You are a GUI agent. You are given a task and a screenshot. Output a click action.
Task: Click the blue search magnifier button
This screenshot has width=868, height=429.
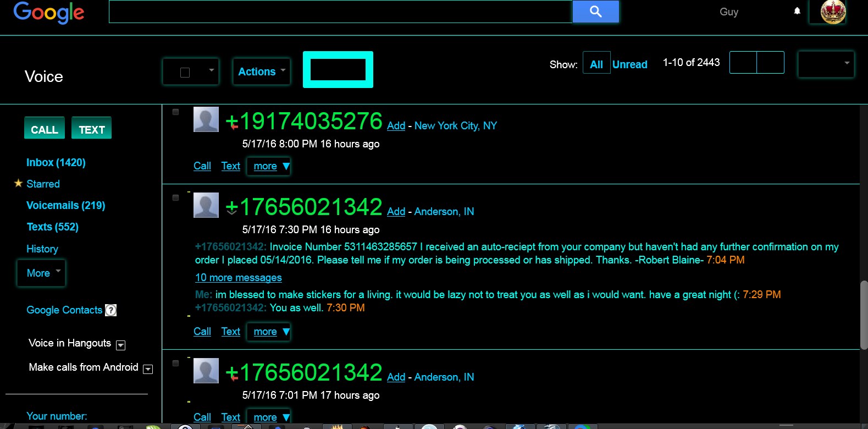[x=596, y=12]
